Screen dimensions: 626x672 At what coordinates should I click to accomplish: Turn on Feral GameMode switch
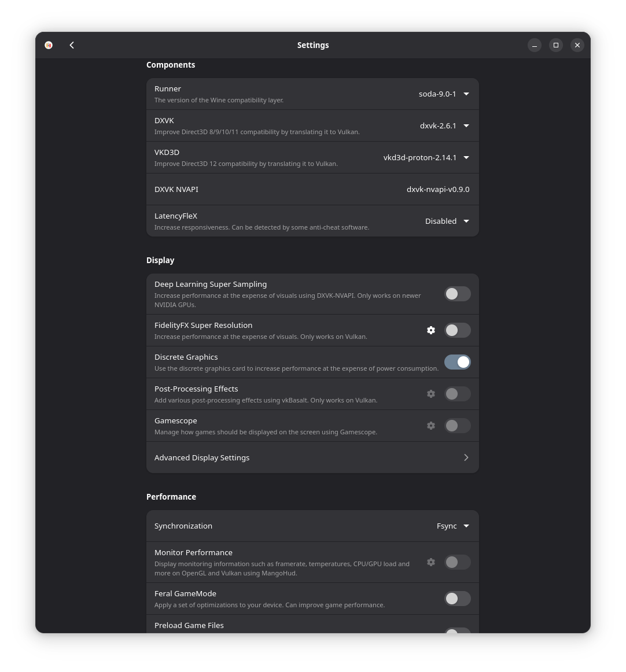click(457, 599)
